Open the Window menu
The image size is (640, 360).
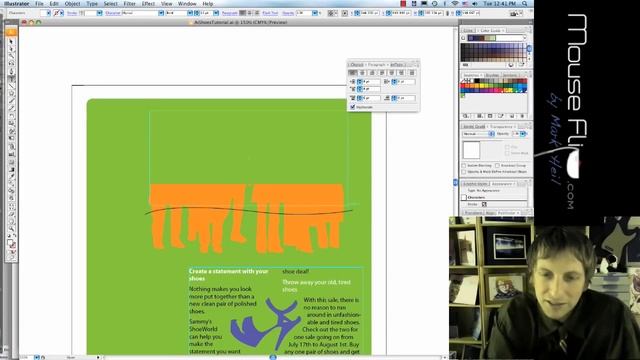(187, 4)
